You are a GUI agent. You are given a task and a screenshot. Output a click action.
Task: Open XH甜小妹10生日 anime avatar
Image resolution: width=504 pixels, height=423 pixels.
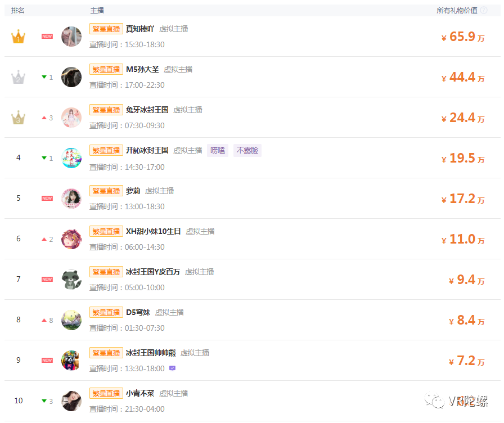(x=71, y=239)
